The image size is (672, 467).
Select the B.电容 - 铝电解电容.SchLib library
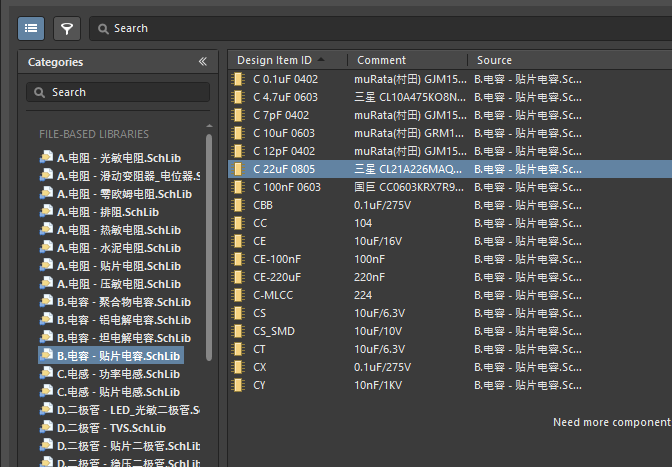coord(123,320)
